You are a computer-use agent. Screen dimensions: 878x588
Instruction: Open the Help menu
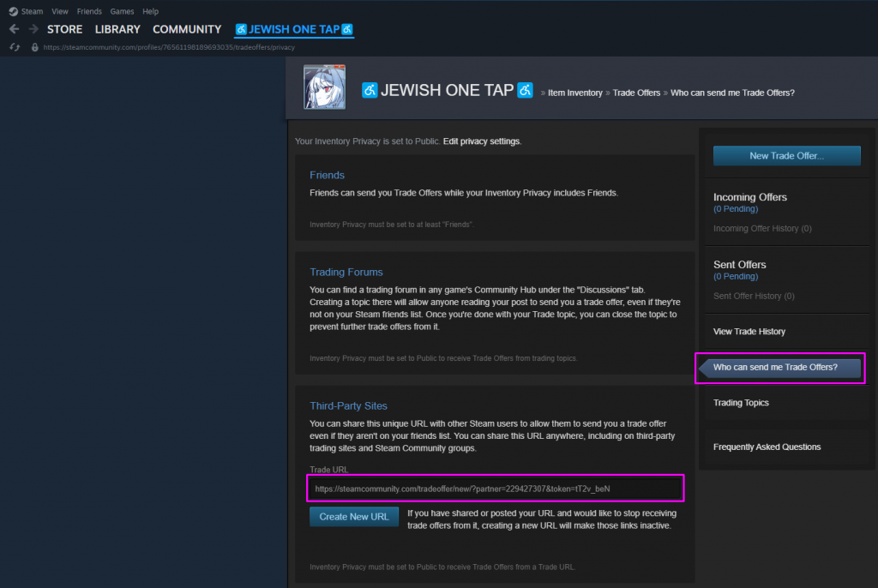[151, 11]
